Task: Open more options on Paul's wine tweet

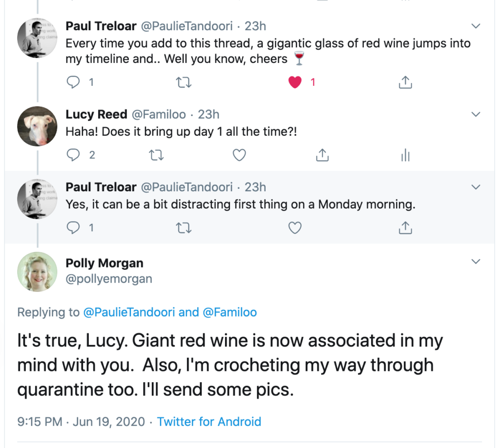Action: pyautogui.click(x=476, y=25)
